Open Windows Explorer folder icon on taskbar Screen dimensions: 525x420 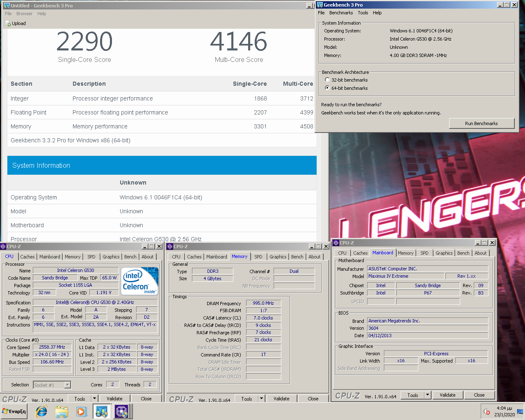pos(61,411)
